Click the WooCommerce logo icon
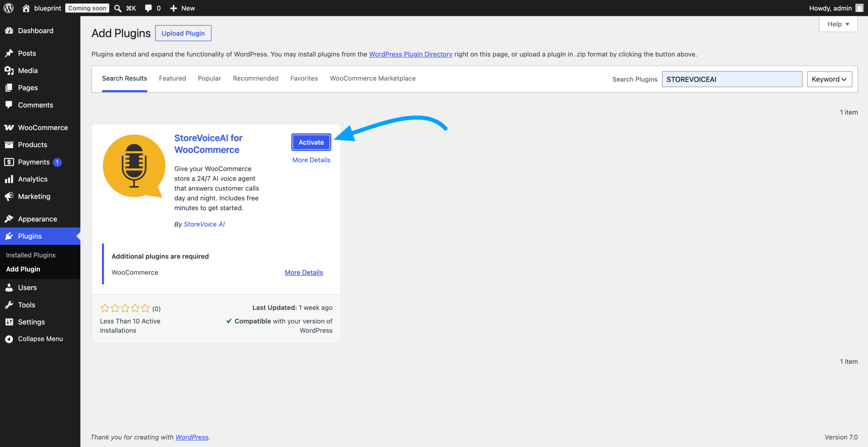The height and width of the screenshot is (447, 868). pyautogui.click(x=9, y=127)
